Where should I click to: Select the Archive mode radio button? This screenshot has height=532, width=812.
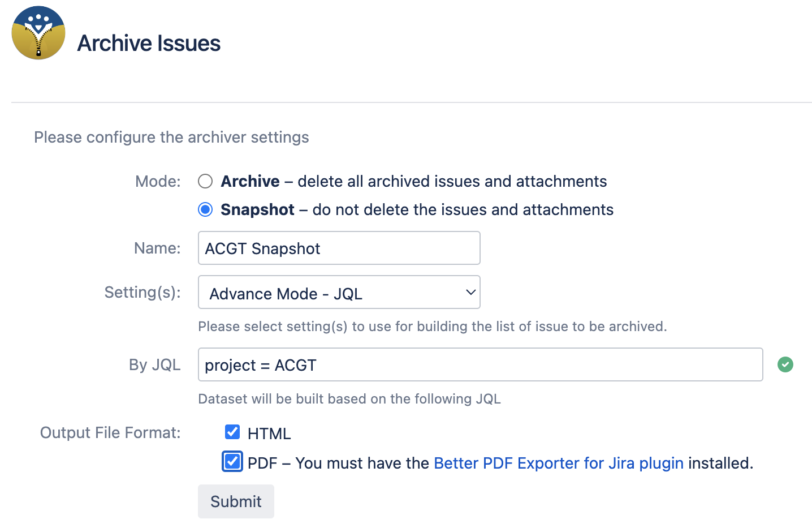(205, 181)
